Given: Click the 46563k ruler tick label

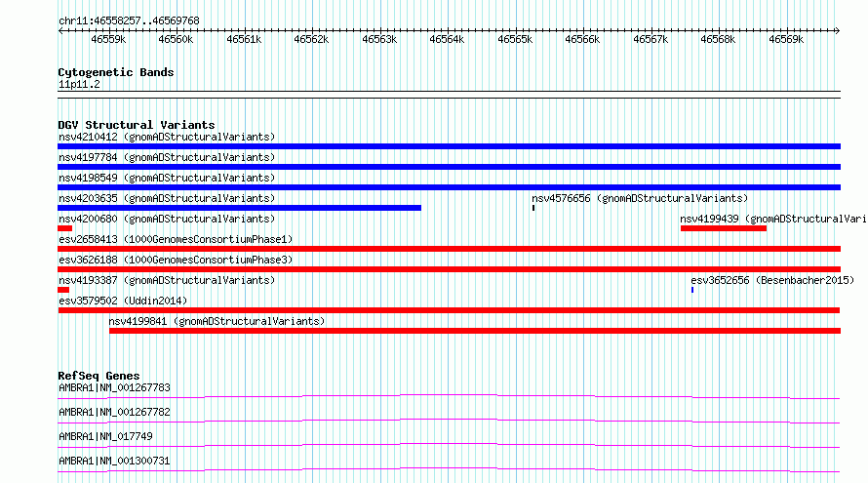Looking at the screenshot, I should click(379, 39).
